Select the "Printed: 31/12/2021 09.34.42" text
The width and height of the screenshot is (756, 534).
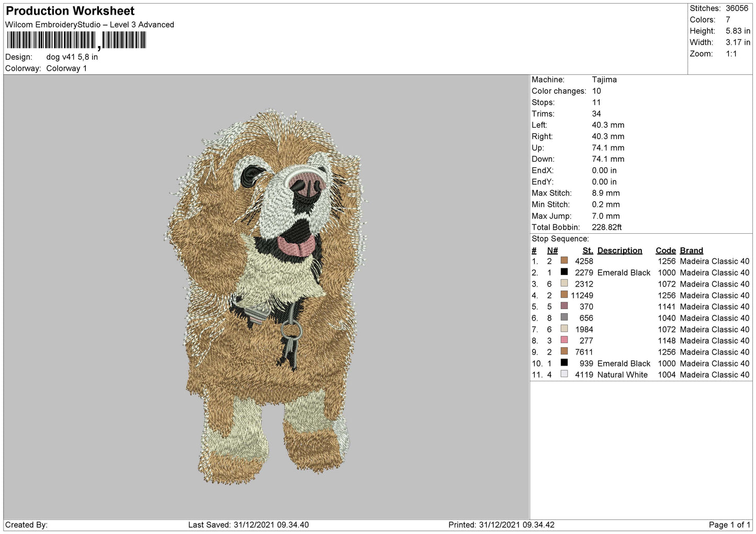502,525
